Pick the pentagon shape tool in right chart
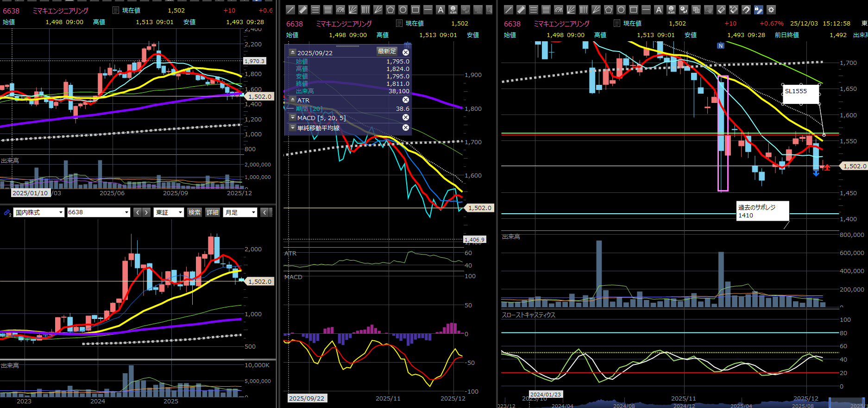868x408 pixels. [x=609, y=10]
